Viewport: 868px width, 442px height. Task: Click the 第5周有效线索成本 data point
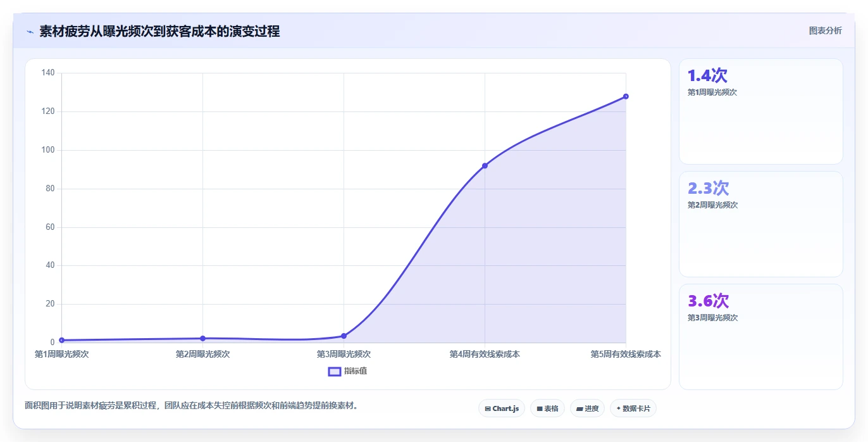coord(626,96)
